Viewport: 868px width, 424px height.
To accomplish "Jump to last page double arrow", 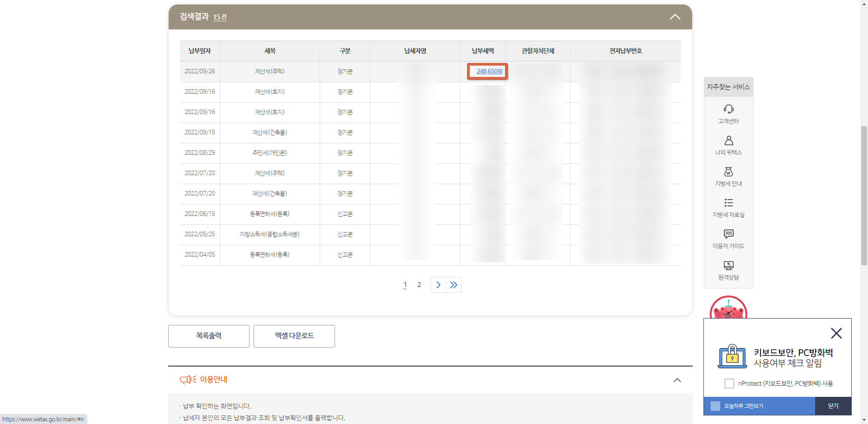I will click(x=453, y=285).
